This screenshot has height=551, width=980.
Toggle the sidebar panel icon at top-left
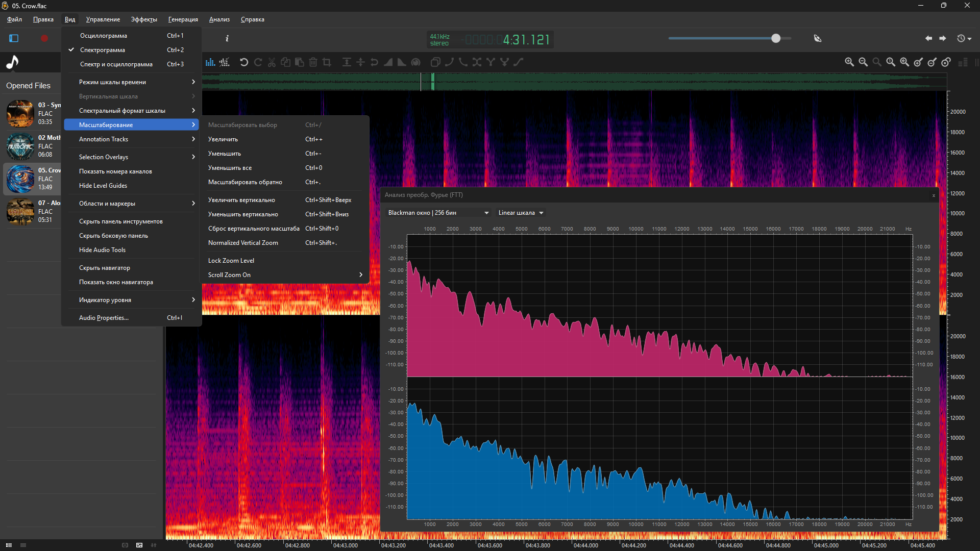[x=14, y=38]
